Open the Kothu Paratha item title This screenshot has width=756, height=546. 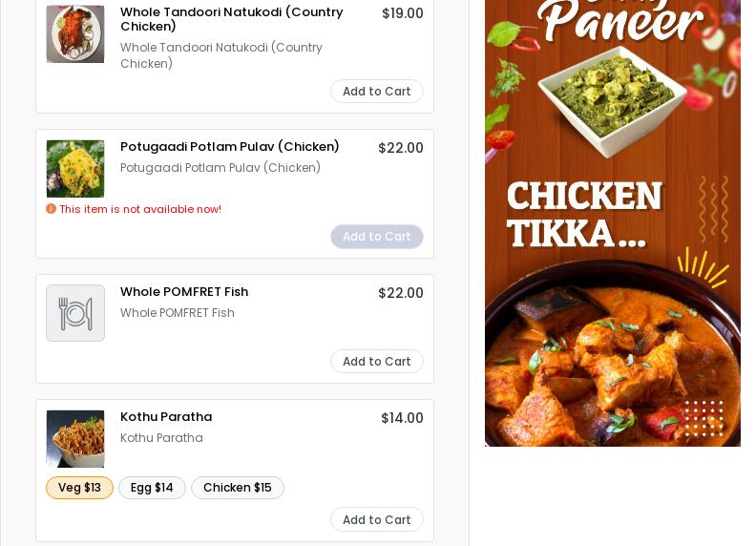[166, 417]
